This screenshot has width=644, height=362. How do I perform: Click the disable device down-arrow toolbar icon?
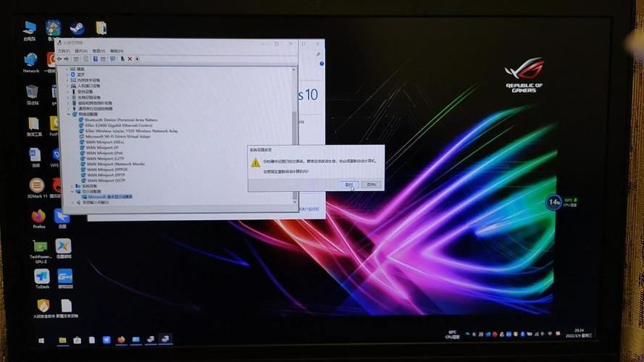point(137,59)
